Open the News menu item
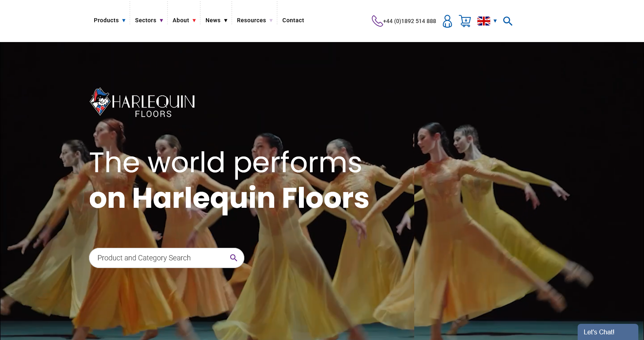 (213, 20)
